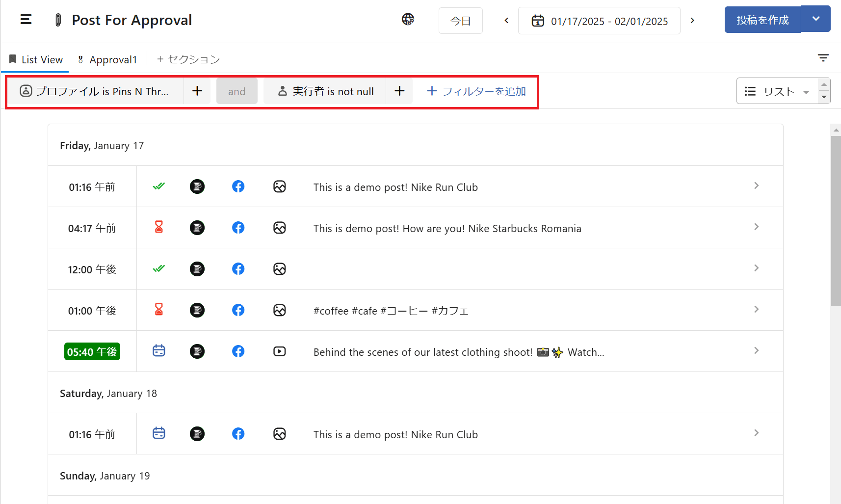The image size is (841, 504).
Task: Click pending hourglass icon on 04:17 午前 post
Action: coord(159,227)
